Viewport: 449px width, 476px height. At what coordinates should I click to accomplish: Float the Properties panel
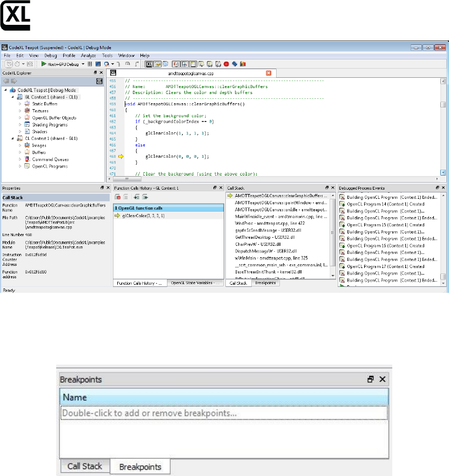[x=102, y=188]
